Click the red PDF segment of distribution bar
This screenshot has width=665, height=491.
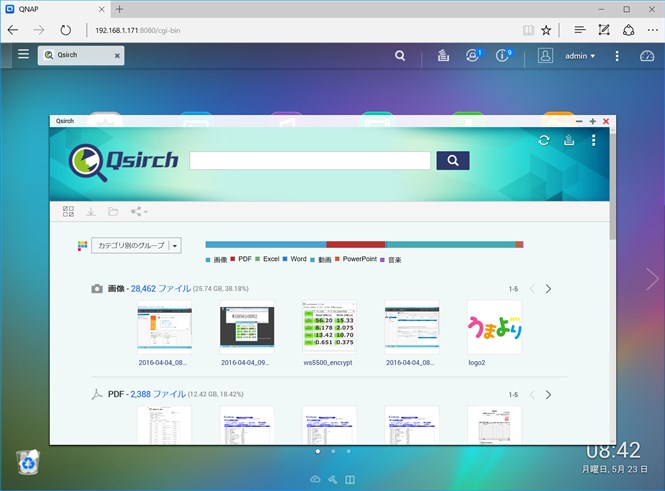pos(356,244)
